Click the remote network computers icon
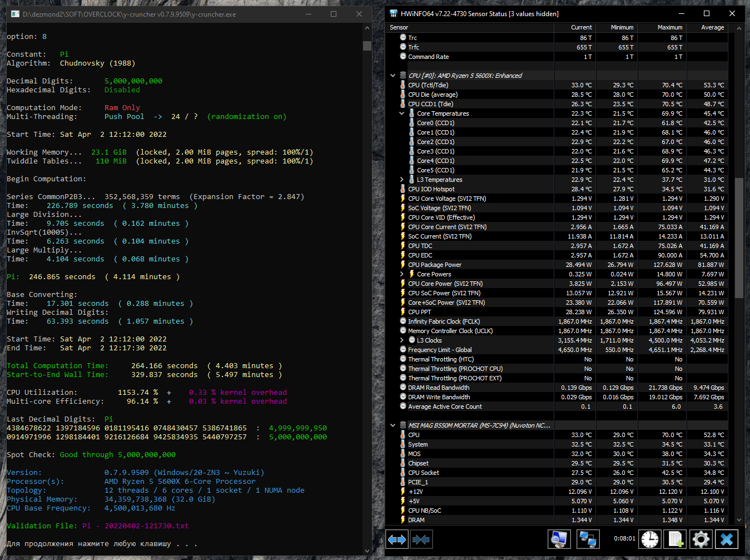750x560 pixels. [x=588, y=539]
